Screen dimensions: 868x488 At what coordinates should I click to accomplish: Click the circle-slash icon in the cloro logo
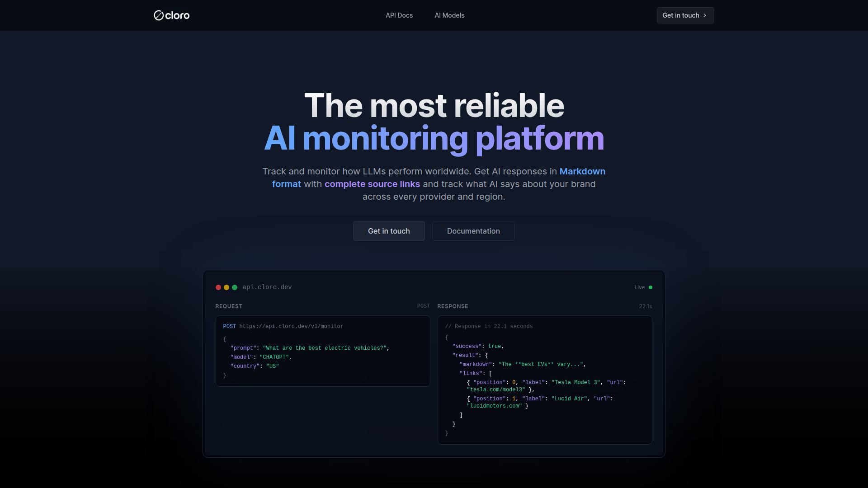(159, 15)
